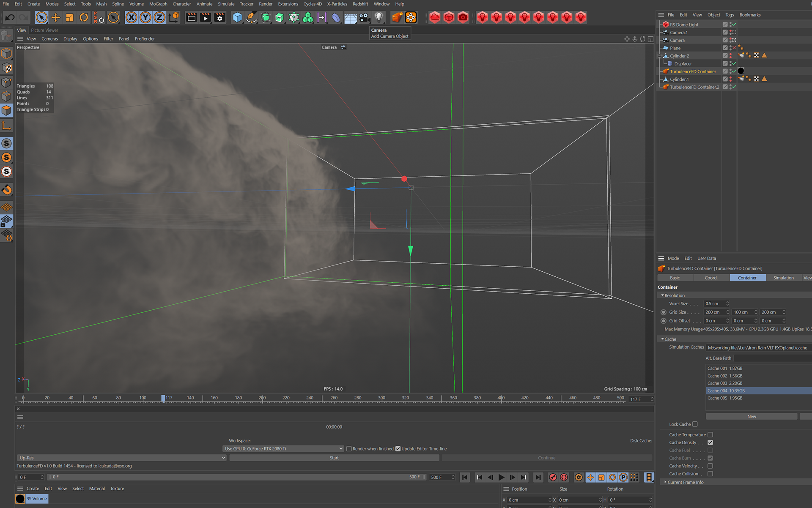
Task: Toggle the X axis lock
Action: (132, 17)
